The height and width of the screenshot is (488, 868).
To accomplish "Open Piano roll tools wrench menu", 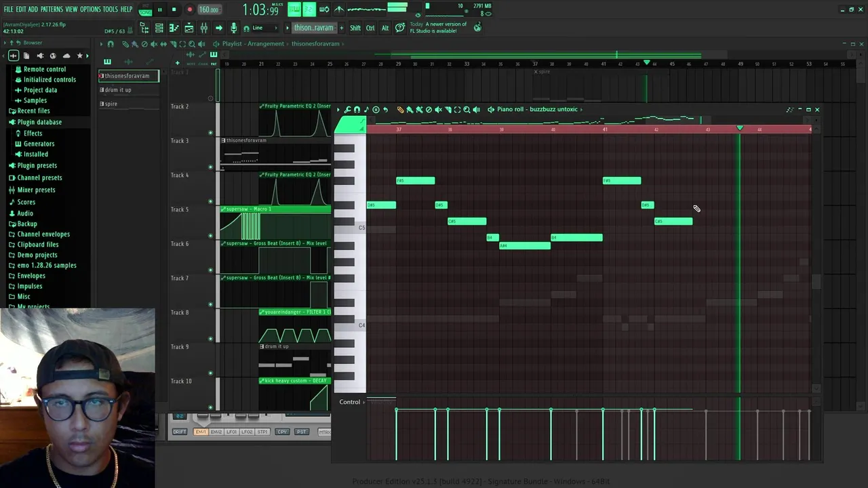I will pos(347,109).
